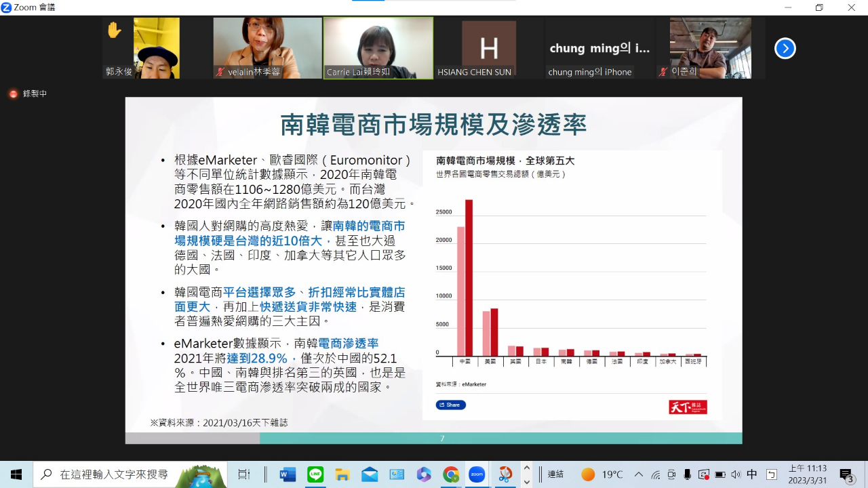
Task: Open the Snipping Tool scissors icon
Action: (505, 474)
